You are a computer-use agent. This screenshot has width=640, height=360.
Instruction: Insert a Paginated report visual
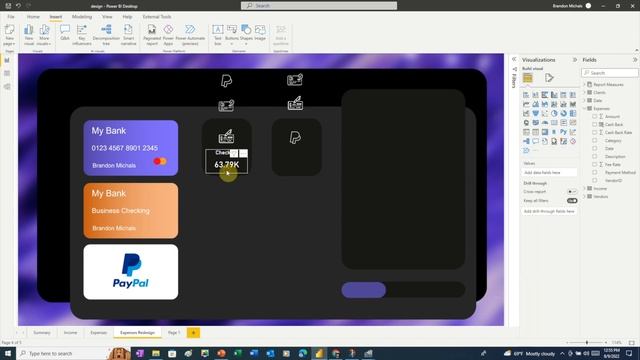click(152, 35)
